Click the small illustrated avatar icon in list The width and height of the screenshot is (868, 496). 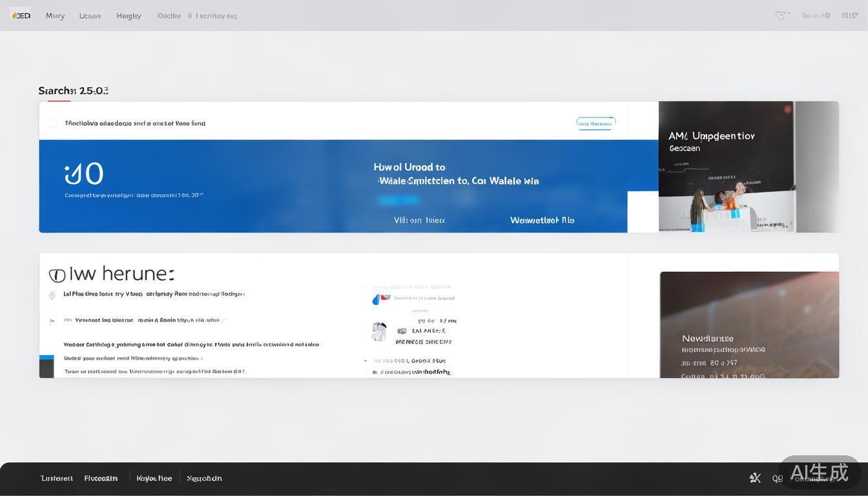click(x=379, y=332)
